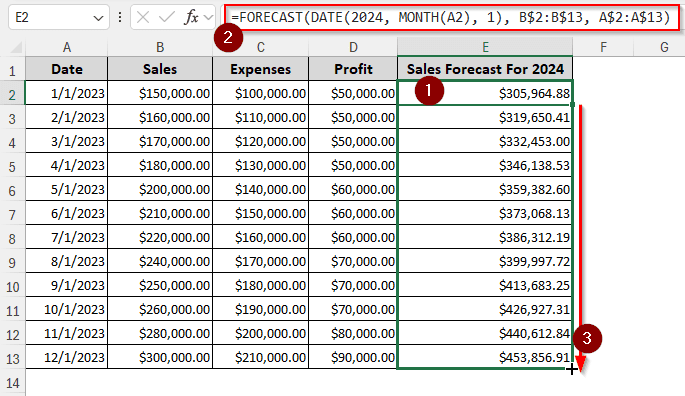685x396 pixels.
Task: Click the Enter checkmark icon in formula bar
Action: pos(166,17)
